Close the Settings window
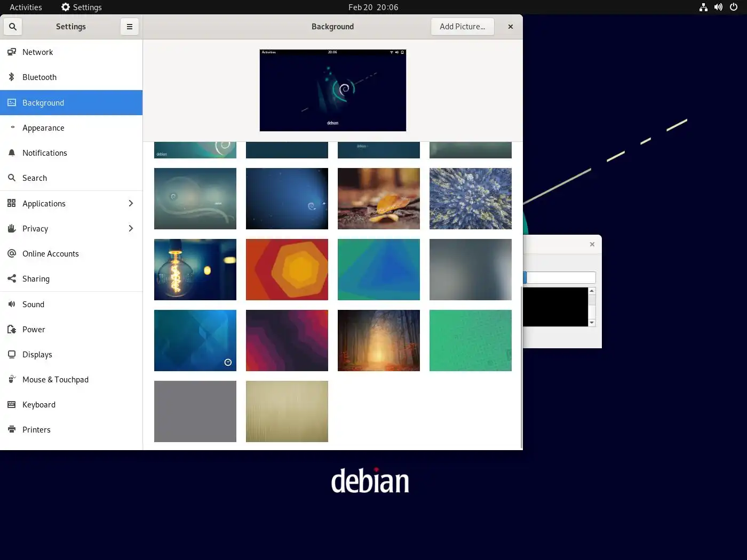 tap(511, 27)
